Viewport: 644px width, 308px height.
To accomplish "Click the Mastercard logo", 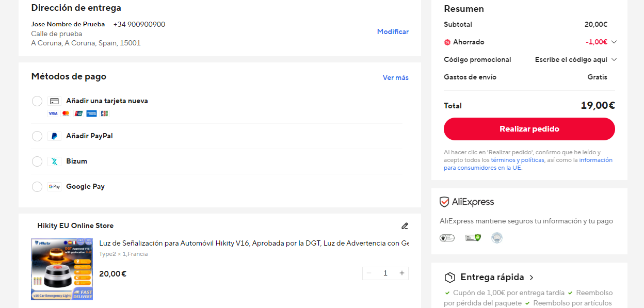I will (66, 114).
